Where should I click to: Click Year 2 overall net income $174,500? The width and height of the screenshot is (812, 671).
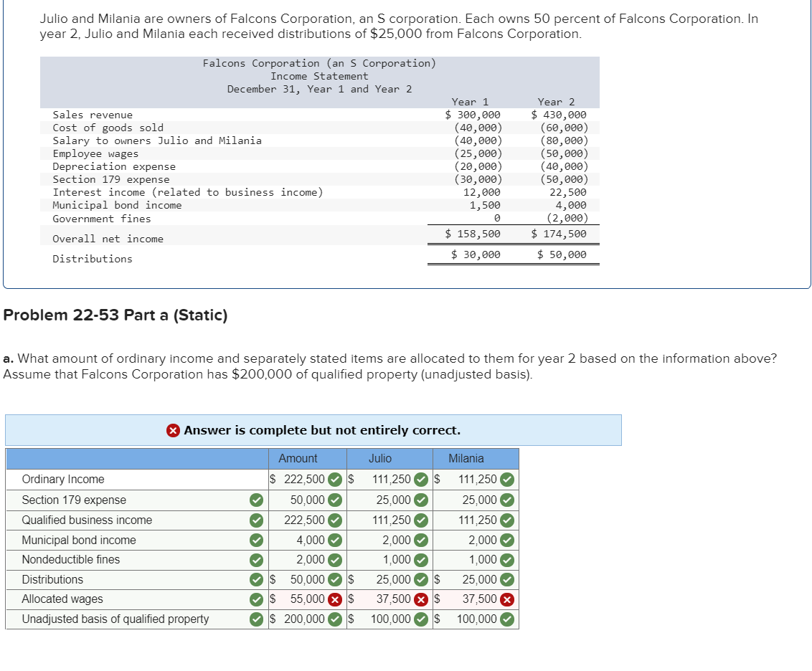pos(559,234)
